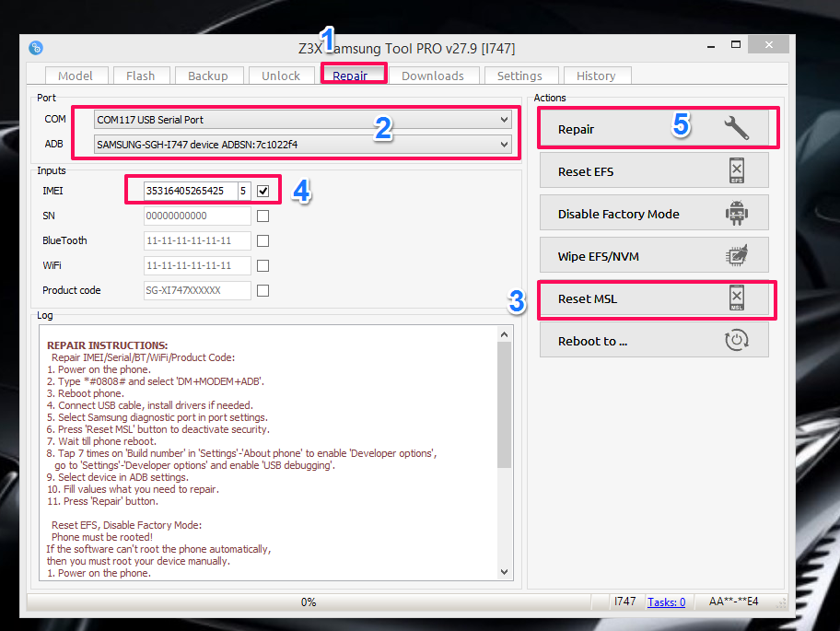Enable the SN checkbox

pos(263,216)
